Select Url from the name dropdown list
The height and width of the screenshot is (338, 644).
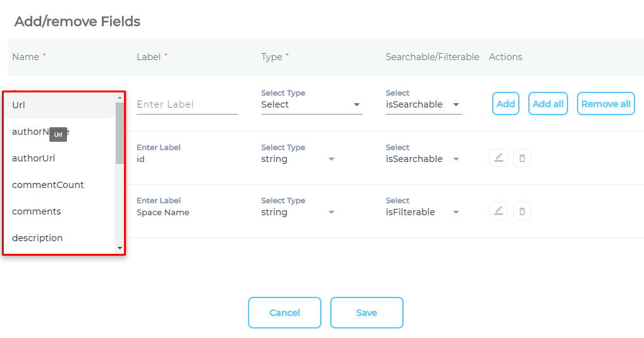tap(19, 105)
